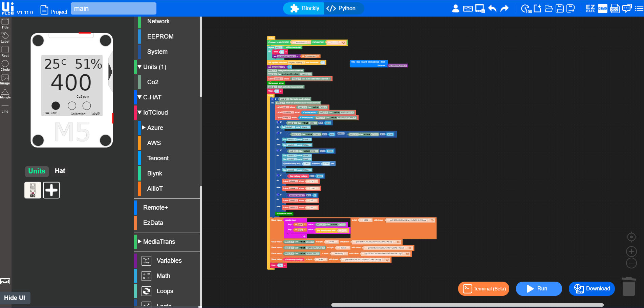Pick the Circle UI element tool

click(5, 65)
